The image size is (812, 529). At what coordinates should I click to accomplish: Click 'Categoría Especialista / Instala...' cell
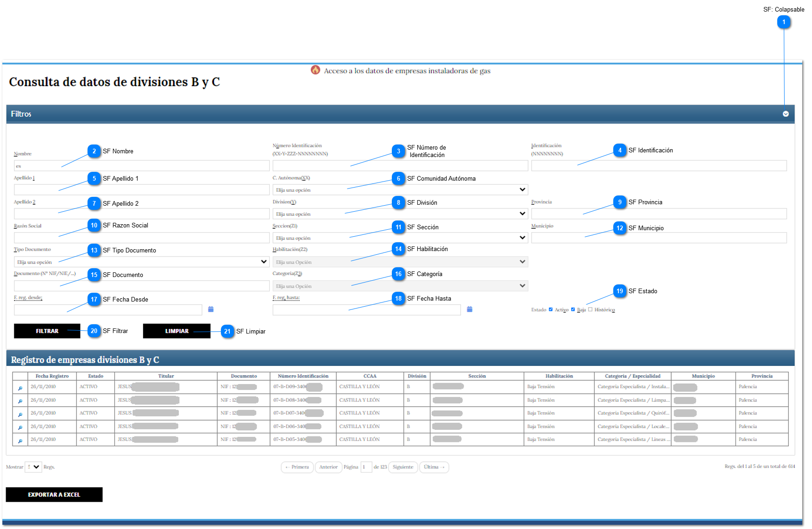tap(633, 387)
